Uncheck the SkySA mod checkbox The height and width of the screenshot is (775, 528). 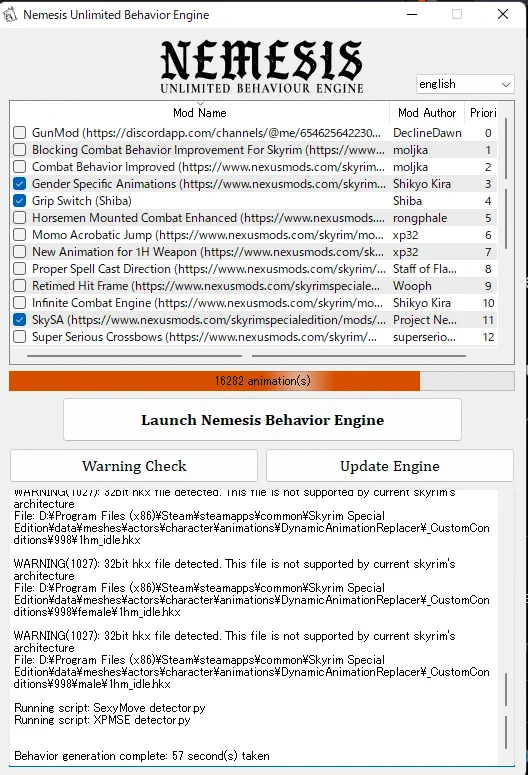pyautogui.click(x=19, y=320)
